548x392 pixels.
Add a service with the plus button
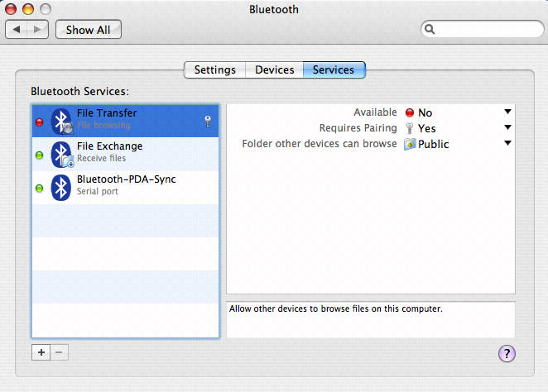tap(41, 352)
